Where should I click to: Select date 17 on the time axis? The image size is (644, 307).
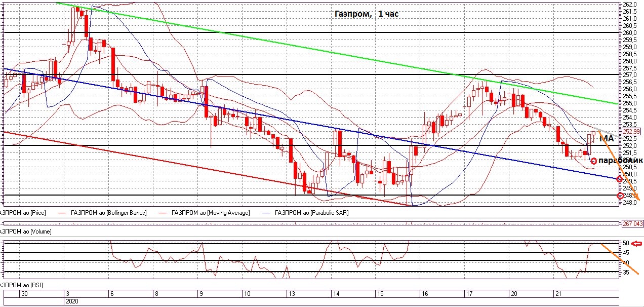[469, 294]
